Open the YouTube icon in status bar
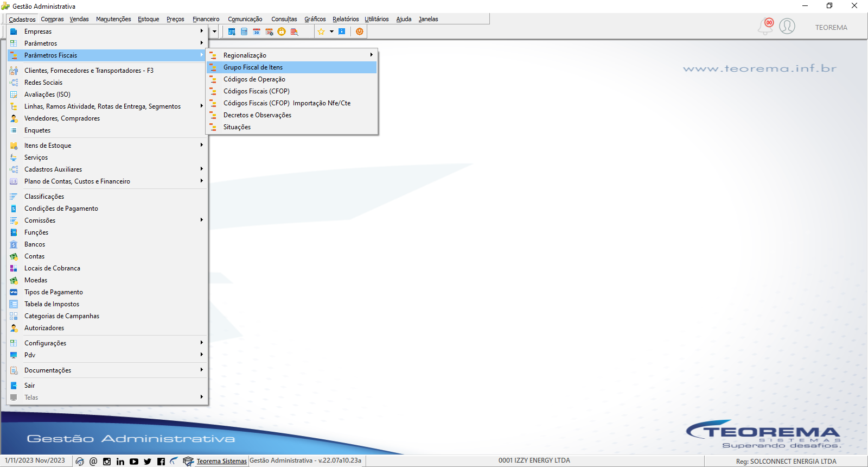Screen dimensions: 868x467 pyautogui.click(x=134, y=462)
